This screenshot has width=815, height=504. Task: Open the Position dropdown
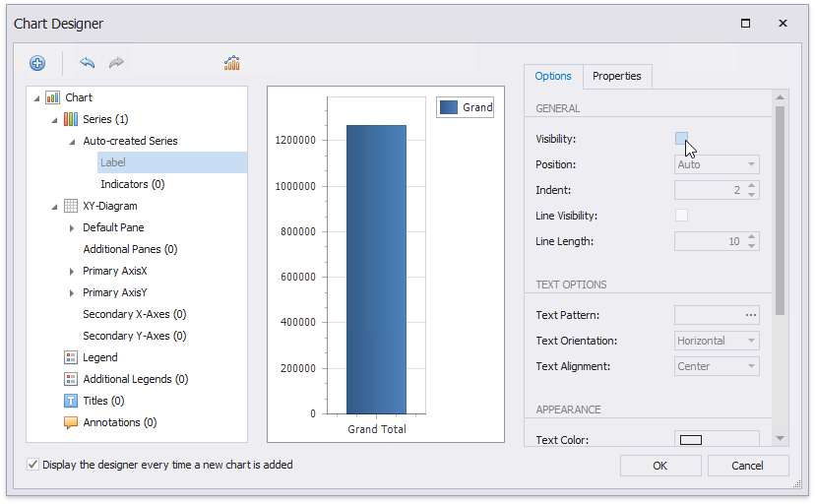pyautogui.click(x=752, y=164)
